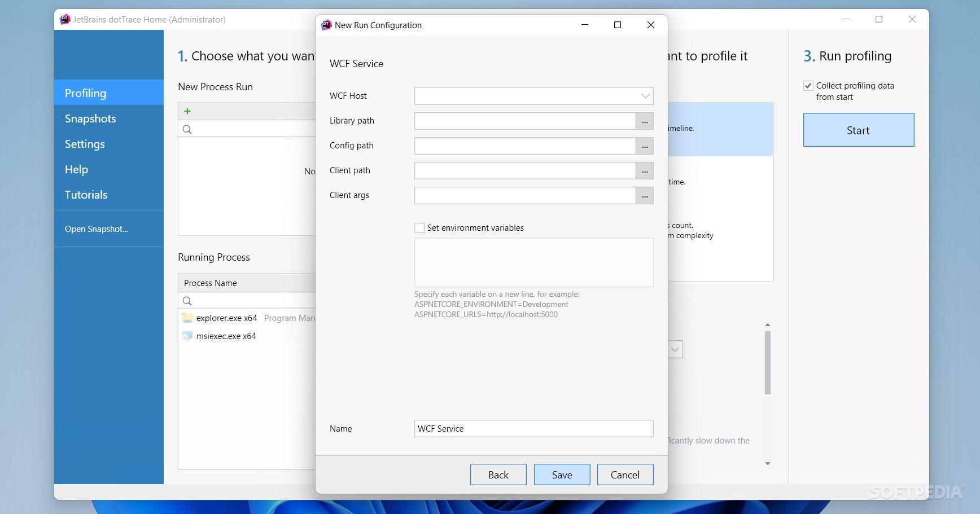Viewport: 980px width, 514px height.
Task: Browse for Client path
Action: (x=645, y=171)
